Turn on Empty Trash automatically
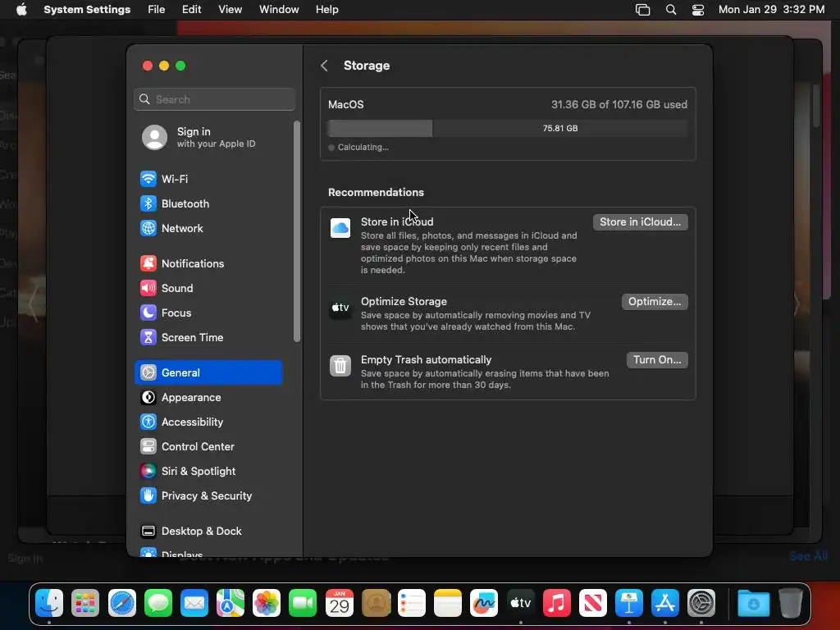 (657, 360)
